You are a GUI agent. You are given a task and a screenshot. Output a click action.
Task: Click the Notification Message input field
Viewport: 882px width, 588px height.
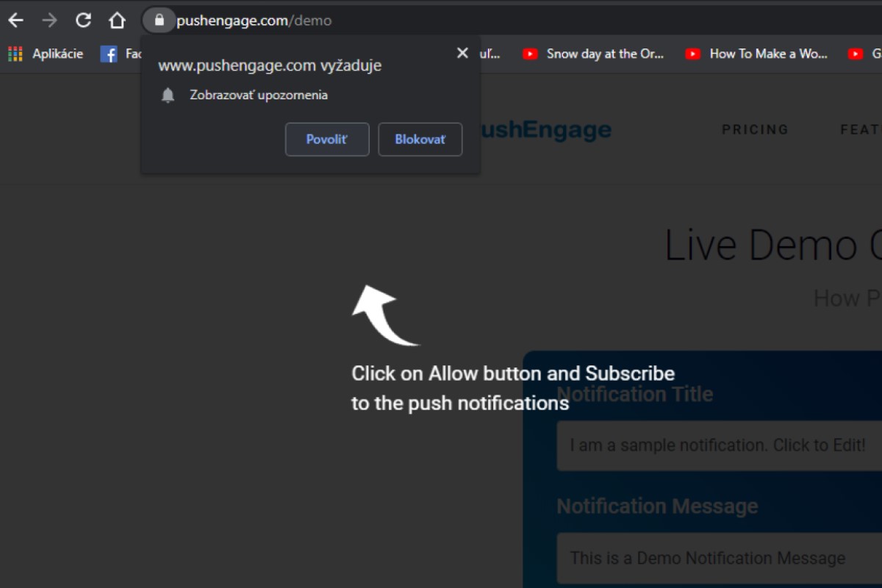720,558
